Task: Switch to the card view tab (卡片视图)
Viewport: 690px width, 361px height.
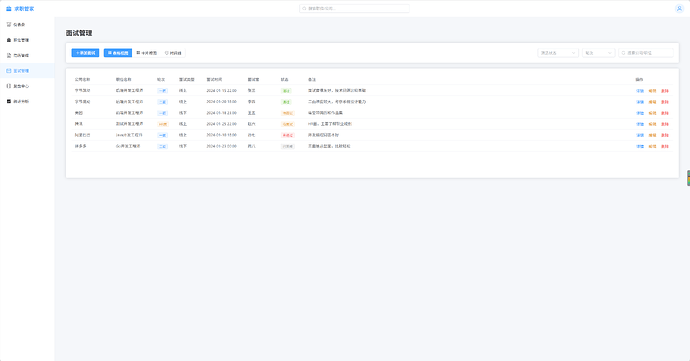Action: 147,53
